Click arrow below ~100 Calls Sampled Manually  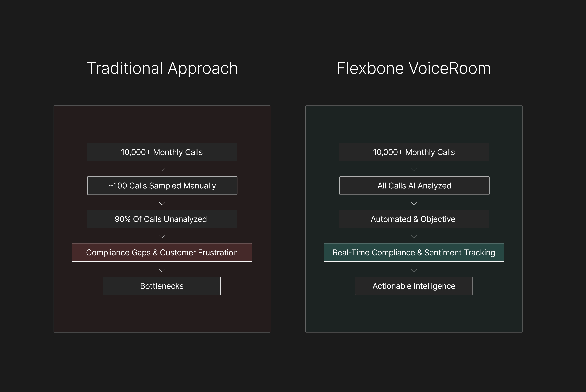pyautogui.click(x=162, y=200)
